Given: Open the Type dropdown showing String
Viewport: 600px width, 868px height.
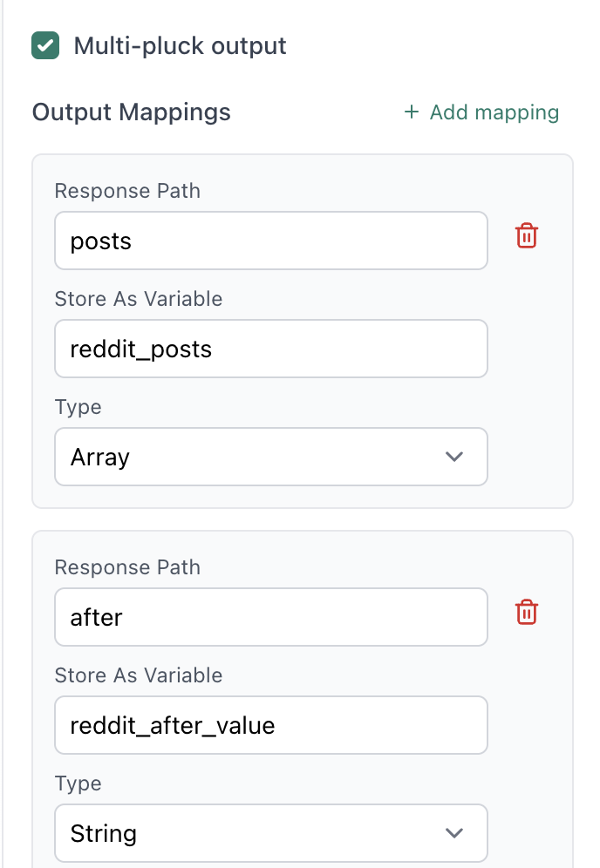Looking at the screenshot, I should tap(270, 833).
